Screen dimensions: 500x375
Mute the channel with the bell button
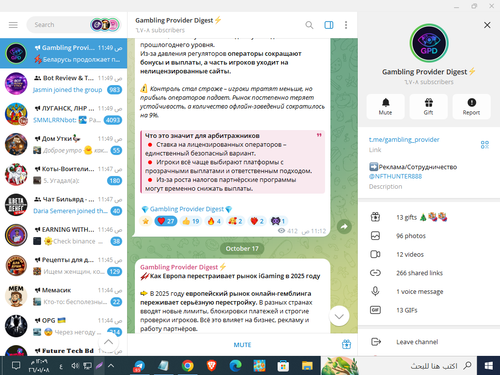(385, 107)
